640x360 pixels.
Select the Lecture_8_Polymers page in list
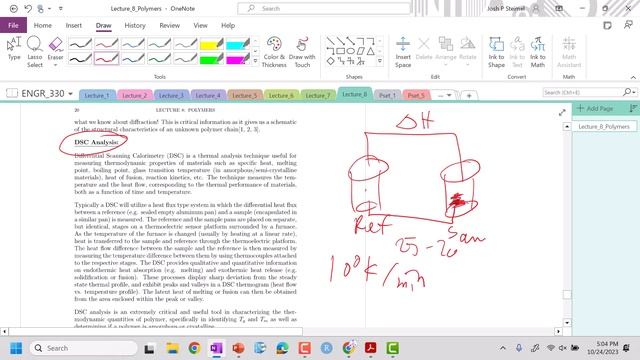point(604,127)
